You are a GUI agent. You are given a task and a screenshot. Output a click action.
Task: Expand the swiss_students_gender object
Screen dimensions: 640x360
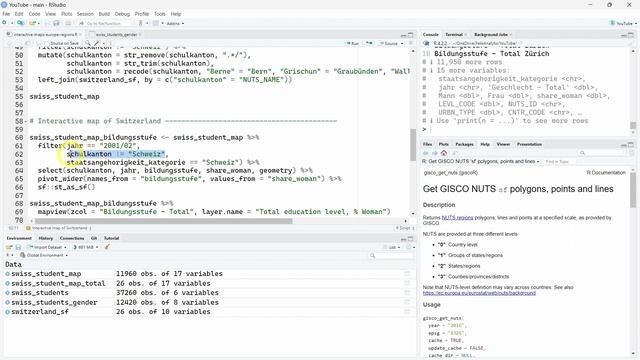pos(7,302)
